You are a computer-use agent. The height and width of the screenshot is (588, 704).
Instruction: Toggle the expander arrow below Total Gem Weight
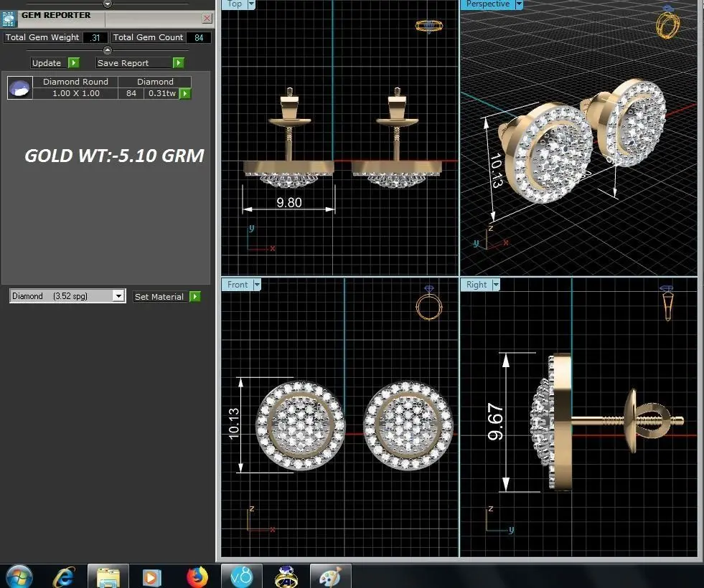click(x=108, y=50)
